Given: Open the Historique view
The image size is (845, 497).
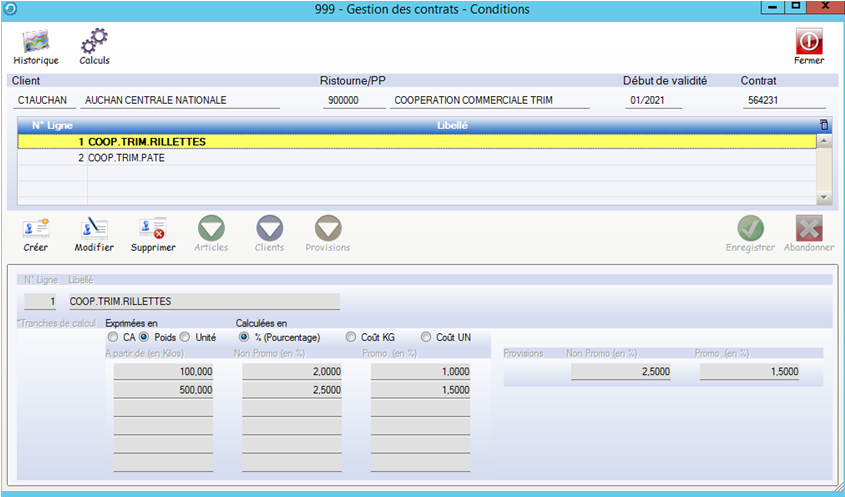Looking at the screenshot, I should tap(36, 43).
